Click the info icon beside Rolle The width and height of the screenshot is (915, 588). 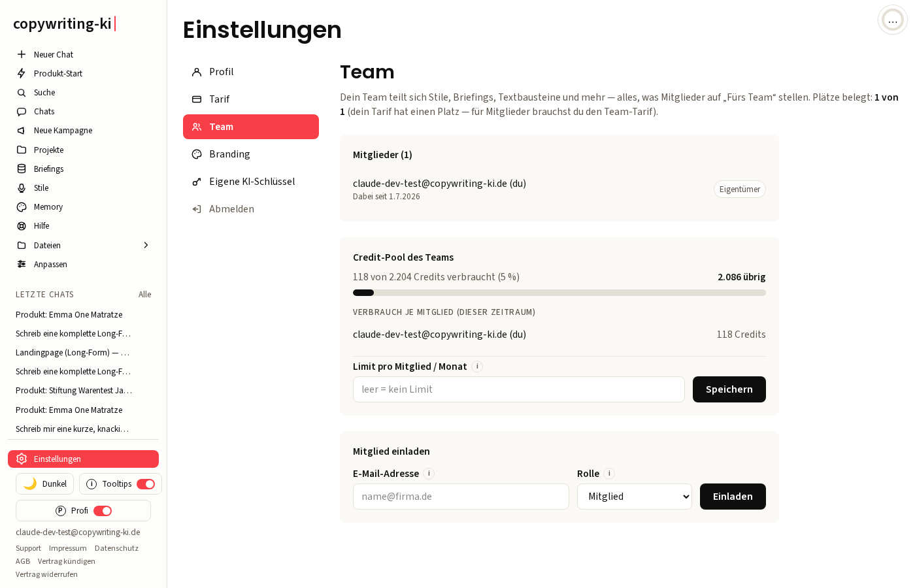click(609, 474)
